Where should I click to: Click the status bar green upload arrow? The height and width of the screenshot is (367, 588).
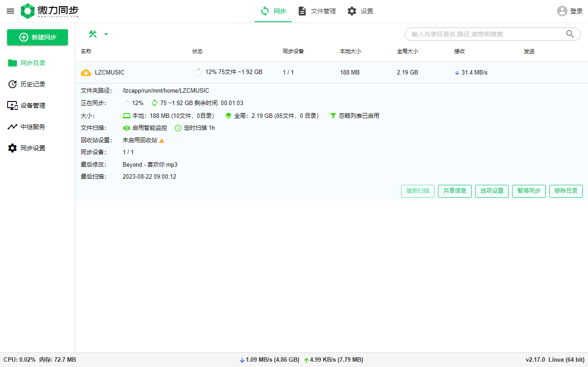pos(306,360)
